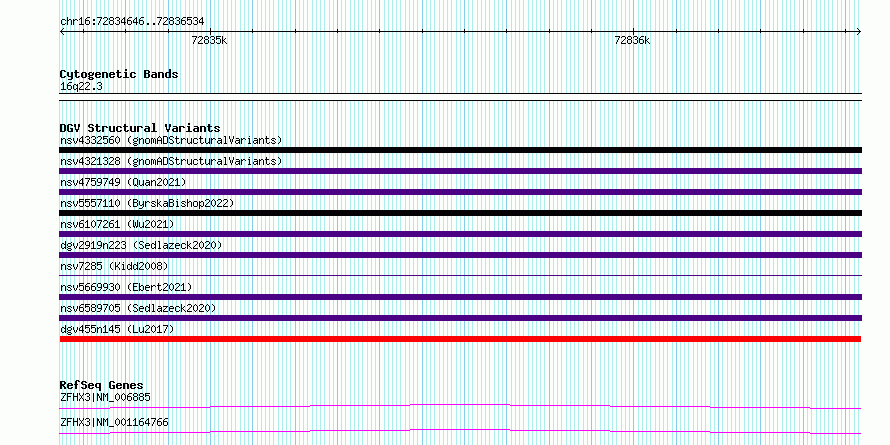890x445 pixels.
Task: Open variant nsv7285 (Kidd2008) label
Action: pyautogui.click(x=114, y=266)
